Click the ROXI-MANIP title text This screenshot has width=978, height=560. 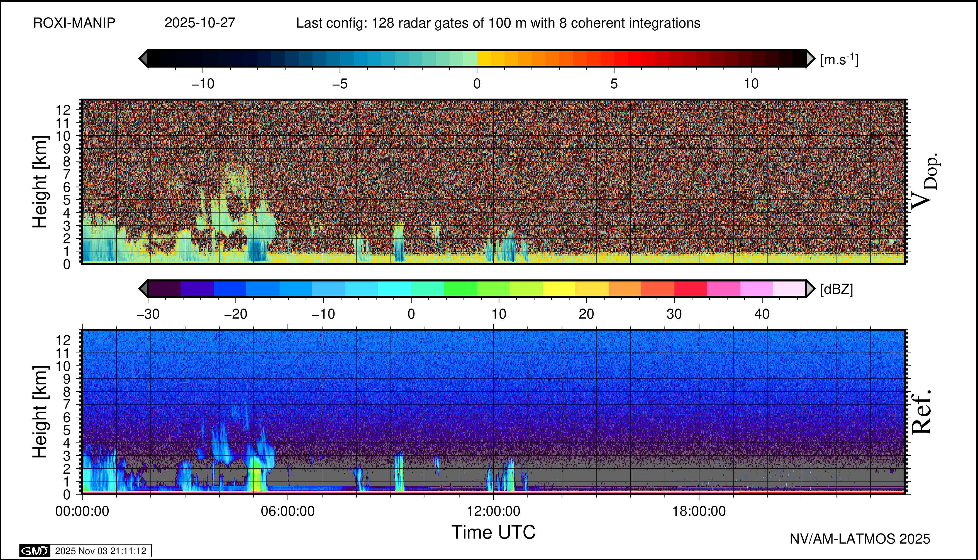tap(74, 23)
